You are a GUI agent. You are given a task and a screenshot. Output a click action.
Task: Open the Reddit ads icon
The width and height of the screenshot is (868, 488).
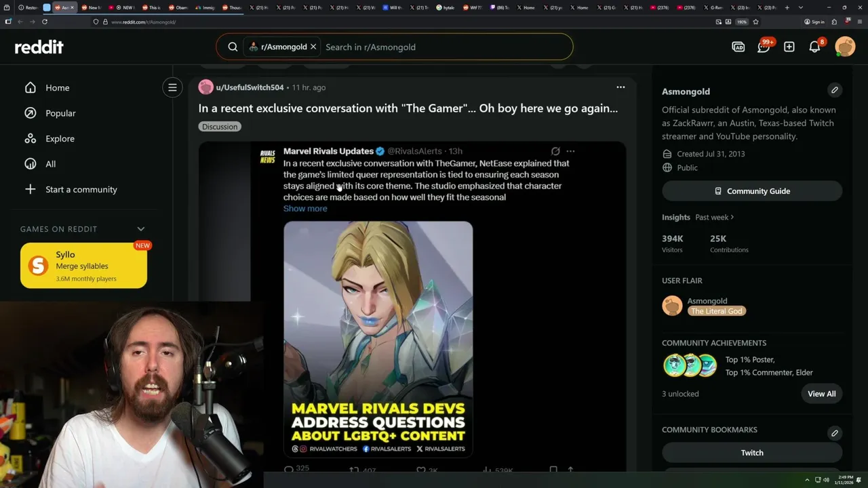coord(738,47)
